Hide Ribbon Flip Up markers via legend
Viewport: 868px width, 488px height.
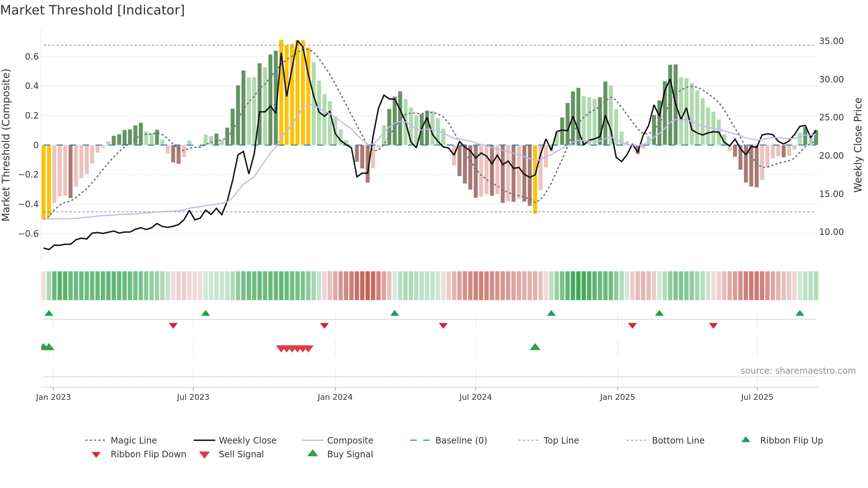(782, 440)
